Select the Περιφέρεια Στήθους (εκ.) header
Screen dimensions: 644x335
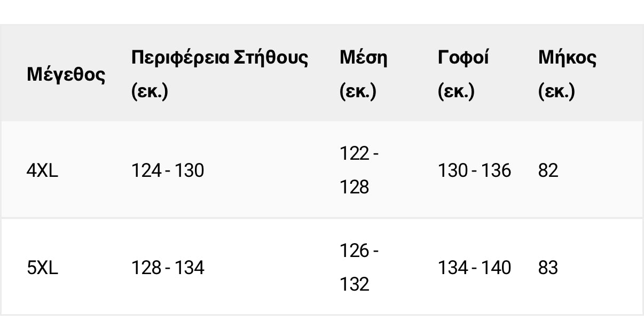click(219, 74)
